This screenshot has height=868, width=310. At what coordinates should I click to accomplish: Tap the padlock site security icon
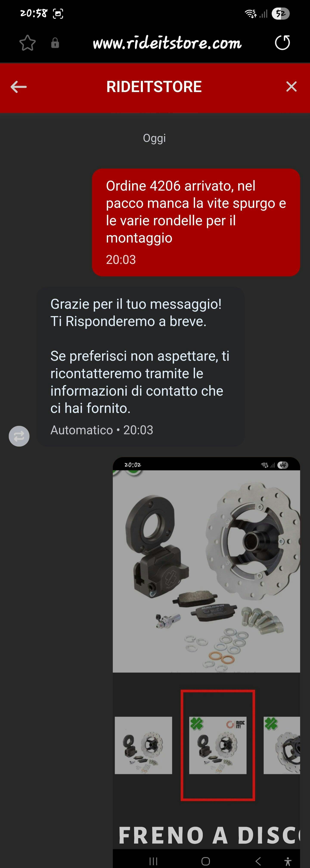click(55, 43)
